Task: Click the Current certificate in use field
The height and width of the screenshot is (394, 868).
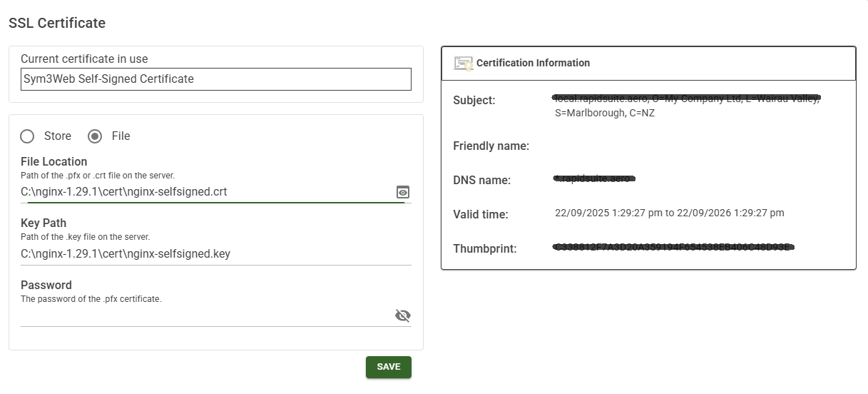Action: click(x=215, y=79)
